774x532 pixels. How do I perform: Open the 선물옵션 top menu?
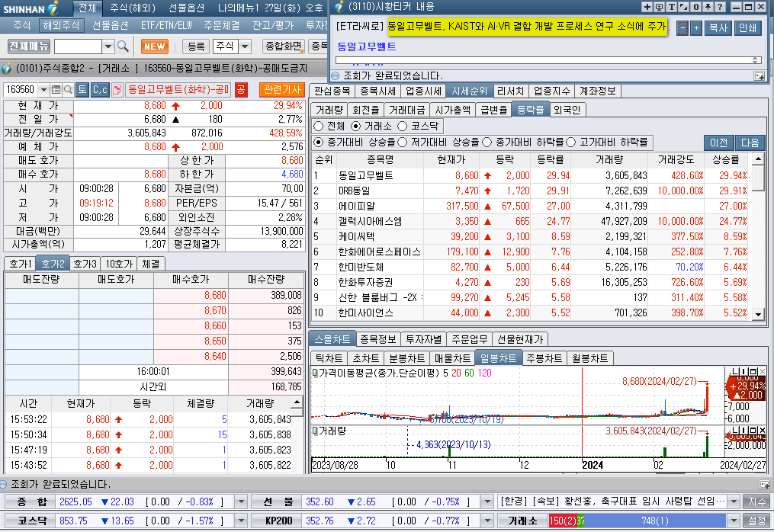pyautogui.click(x=187, y=8)
